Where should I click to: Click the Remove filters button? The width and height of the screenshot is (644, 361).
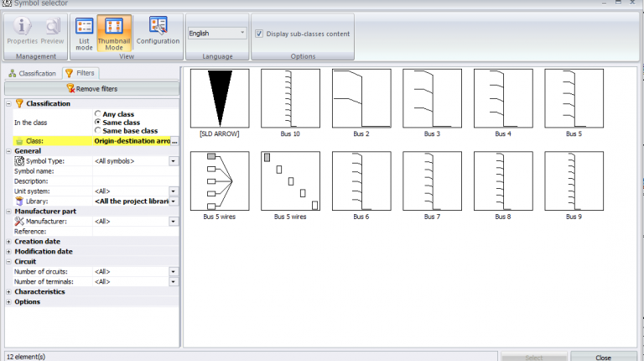[x=92, y=88]
